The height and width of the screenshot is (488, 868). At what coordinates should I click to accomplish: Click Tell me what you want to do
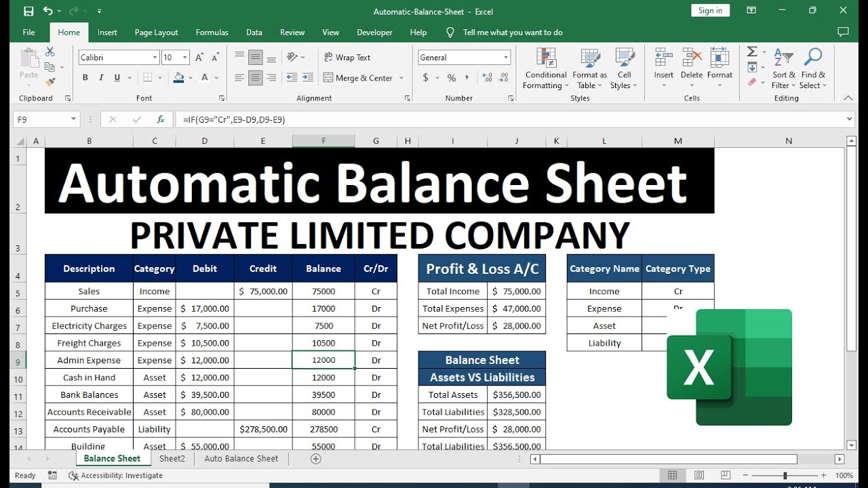pyautogui.click(x=513, y=32)
